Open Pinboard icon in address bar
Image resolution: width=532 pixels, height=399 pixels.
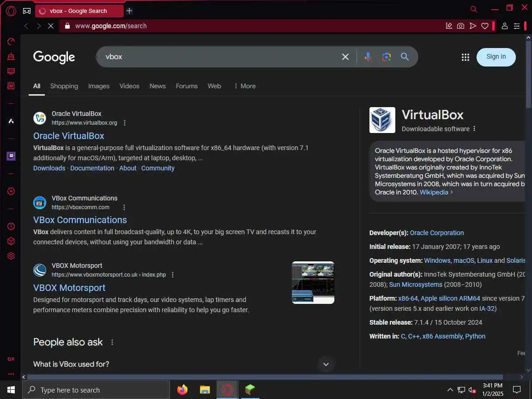point(449,26)
